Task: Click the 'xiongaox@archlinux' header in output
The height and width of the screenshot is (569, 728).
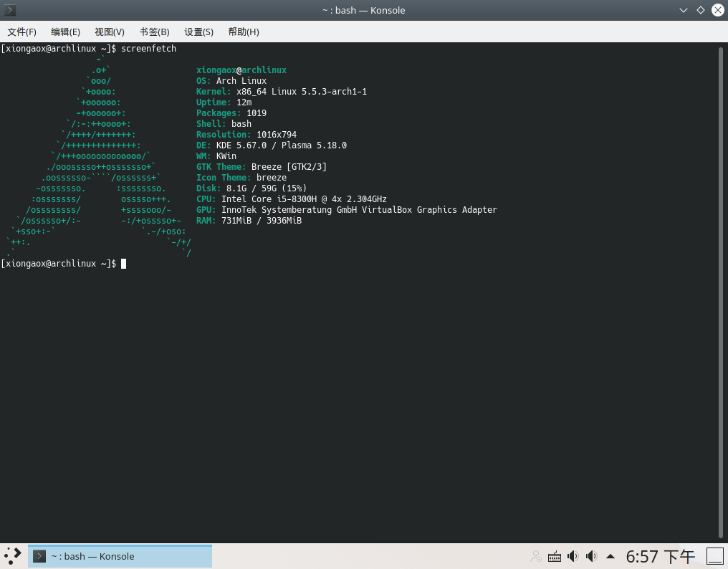Action: 241,70
